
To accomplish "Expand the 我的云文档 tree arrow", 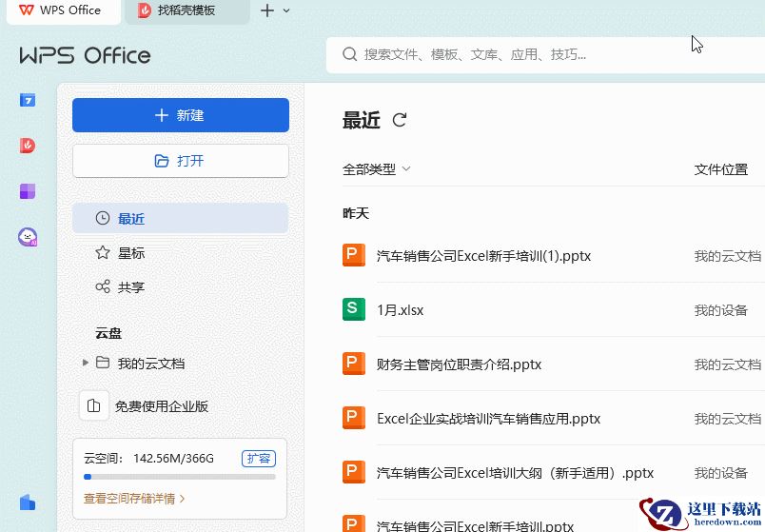I will [x=86, y=363].
